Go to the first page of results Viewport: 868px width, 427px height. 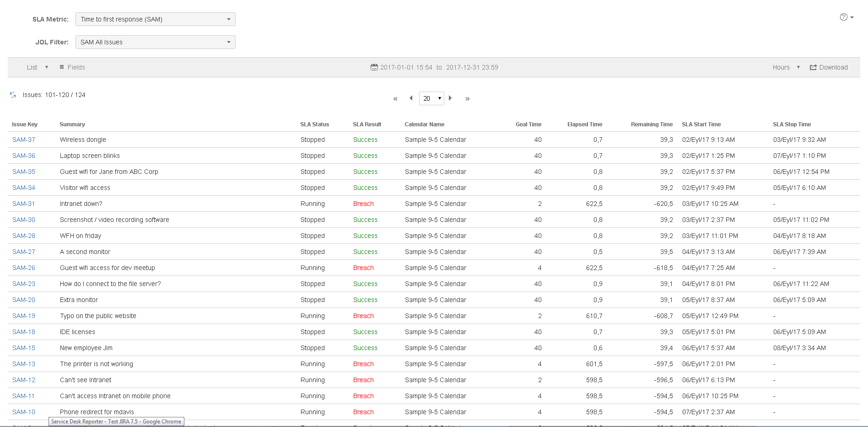tap(395, 99)
